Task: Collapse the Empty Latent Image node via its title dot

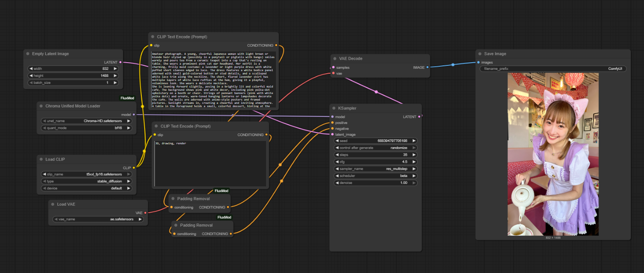Action: [x=28, y=54]
